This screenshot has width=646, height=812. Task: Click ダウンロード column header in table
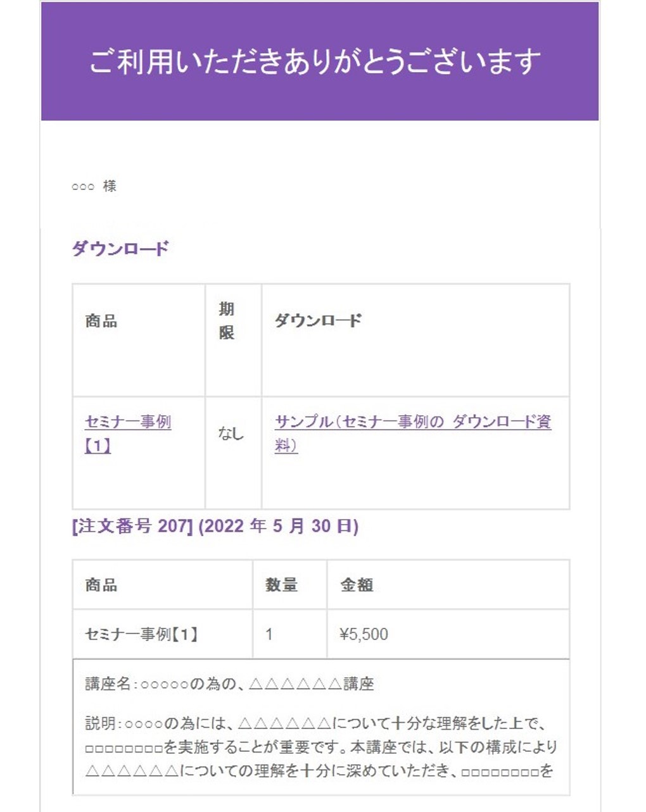pyautogui.click(x=318, y=321)
